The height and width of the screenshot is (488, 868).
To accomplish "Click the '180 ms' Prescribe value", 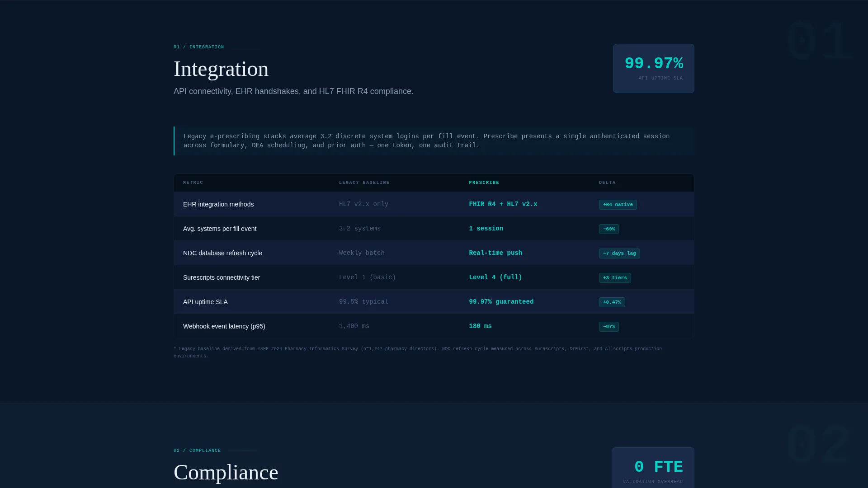I will (x=481, y=326).
